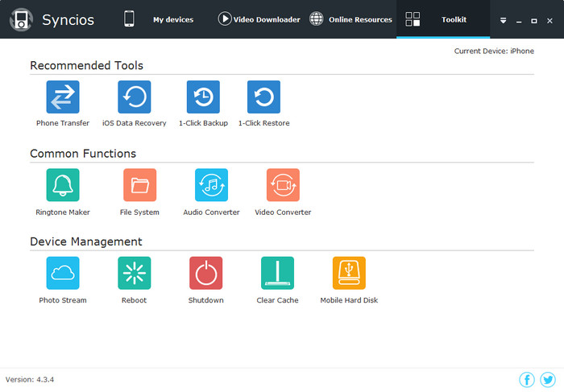564x392 pixels.
Task: Click the Phone Transfer label
Action: [x=63, y=123]
